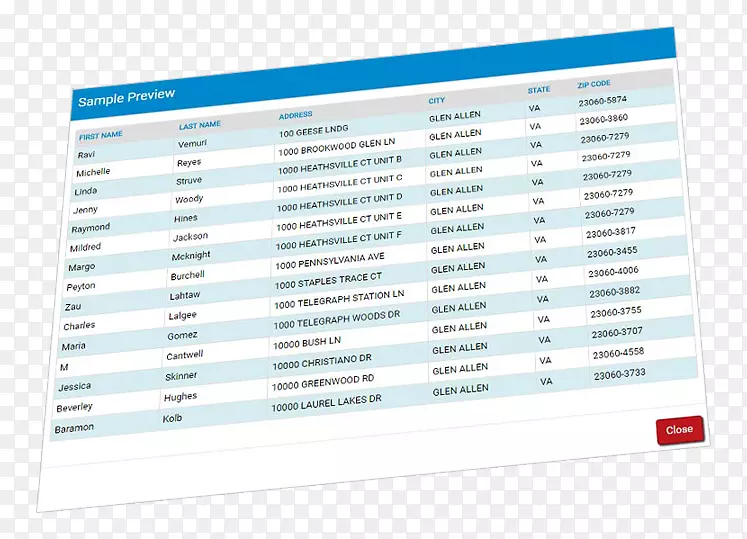The image size is (747, 539).
Task: Click the LAST NAME column header
Action: [200, 126]
